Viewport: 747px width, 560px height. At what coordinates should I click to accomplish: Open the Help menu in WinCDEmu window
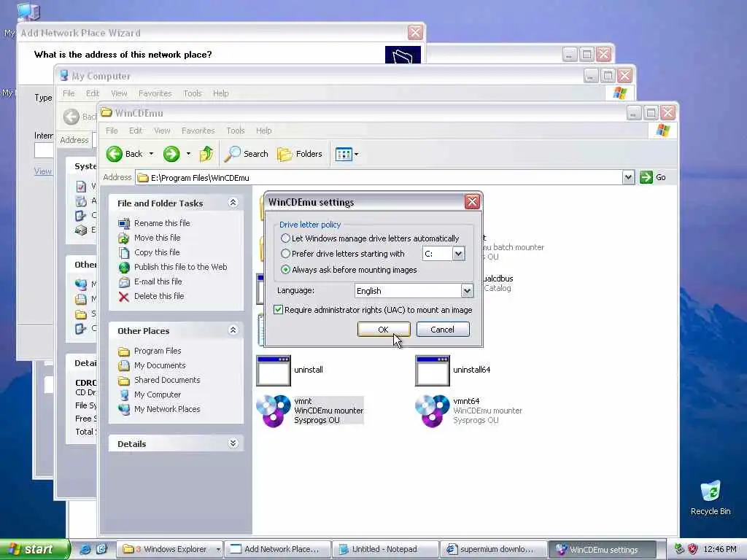[x=263, y=131]
